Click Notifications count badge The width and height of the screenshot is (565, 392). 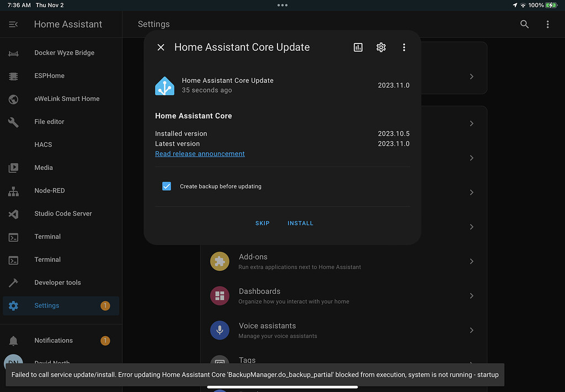pyautogui.click(x=105, y=341)
